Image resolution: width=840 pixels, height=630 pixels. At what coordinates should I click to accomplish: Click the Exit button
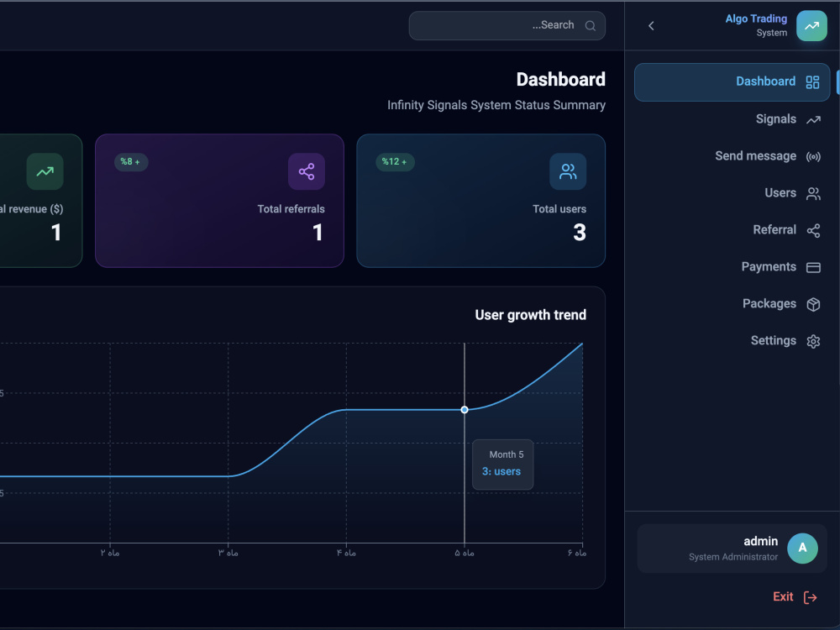pyautogui.click(x=795, y=596)
